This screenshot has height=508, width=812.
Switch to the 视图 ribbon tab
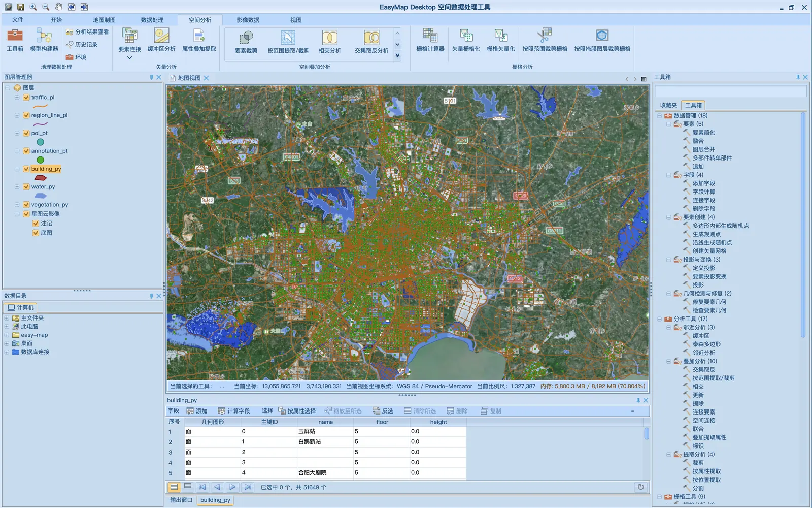(296, 20)
